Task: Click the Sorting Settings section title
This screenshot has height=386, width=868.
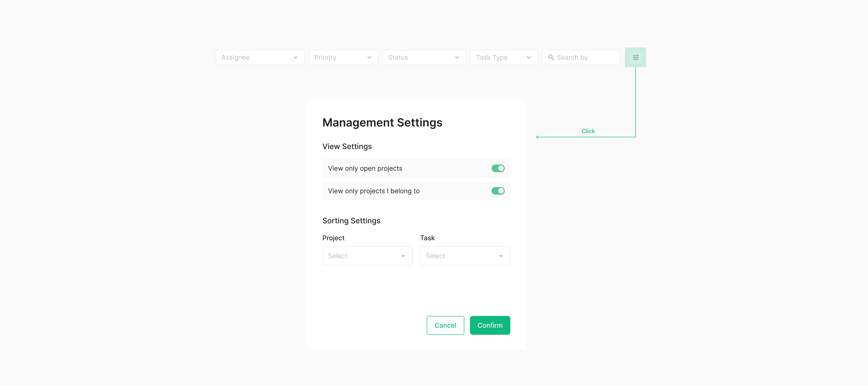Action: [351, 221]
